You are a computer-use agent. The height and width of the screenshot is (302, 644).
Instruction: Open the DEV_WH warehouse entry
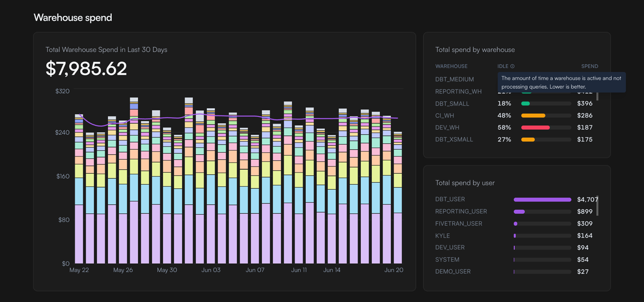[447, 127]
